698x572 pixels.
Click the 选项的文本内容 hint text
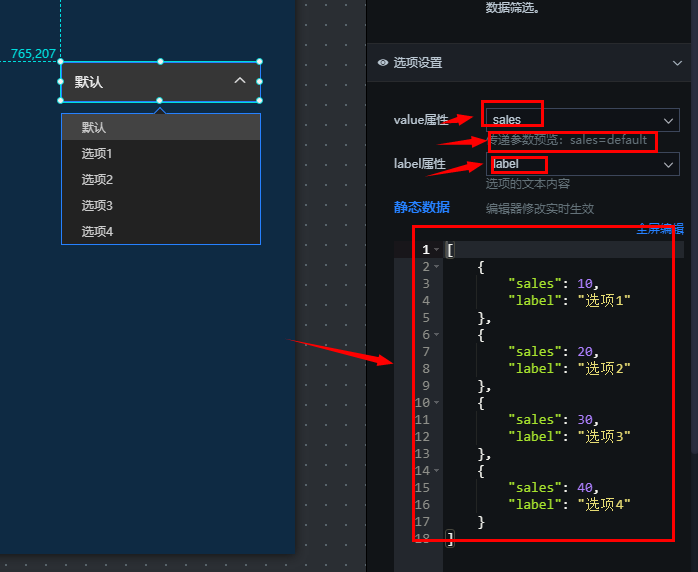[528, 184]
